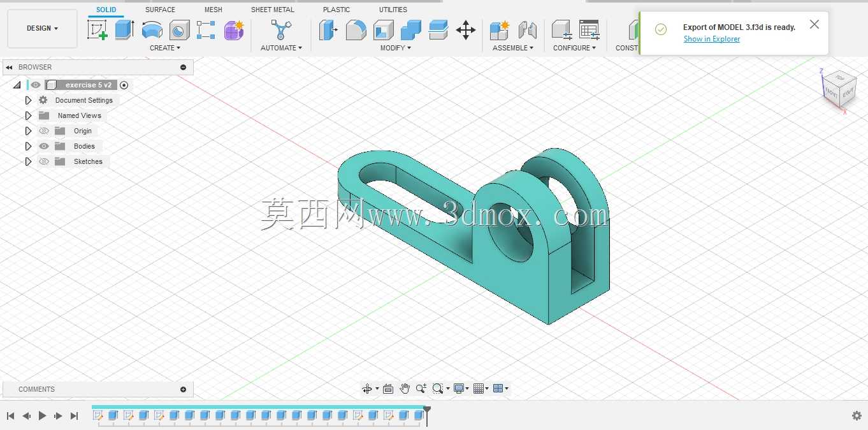Jump timeline to the end

74,415
